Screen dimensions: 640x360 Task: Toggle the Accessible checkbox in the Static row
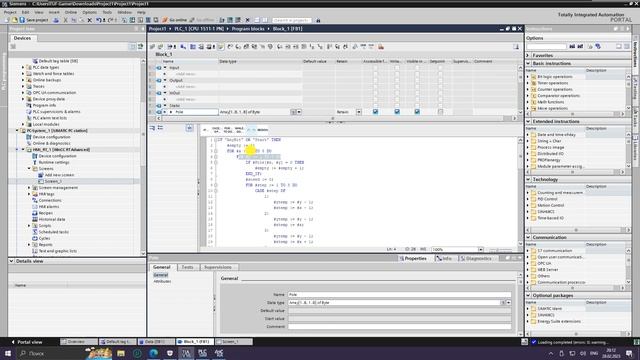[375, 106]
